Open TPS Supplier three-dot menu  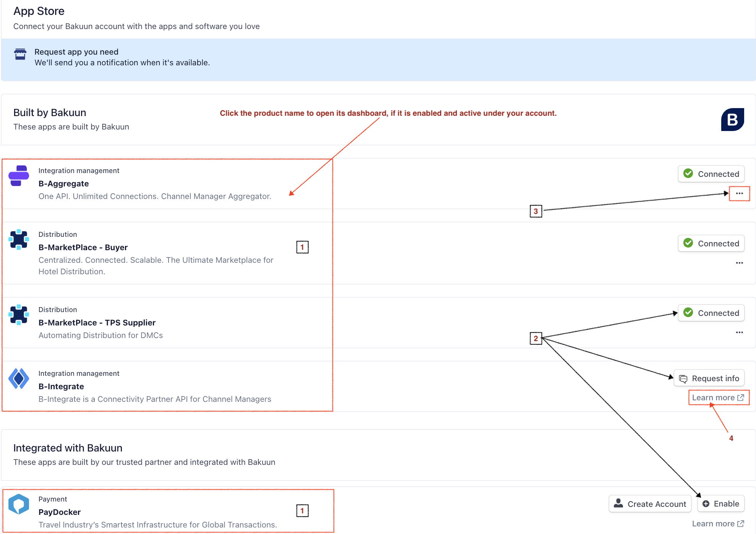point(739,332)
